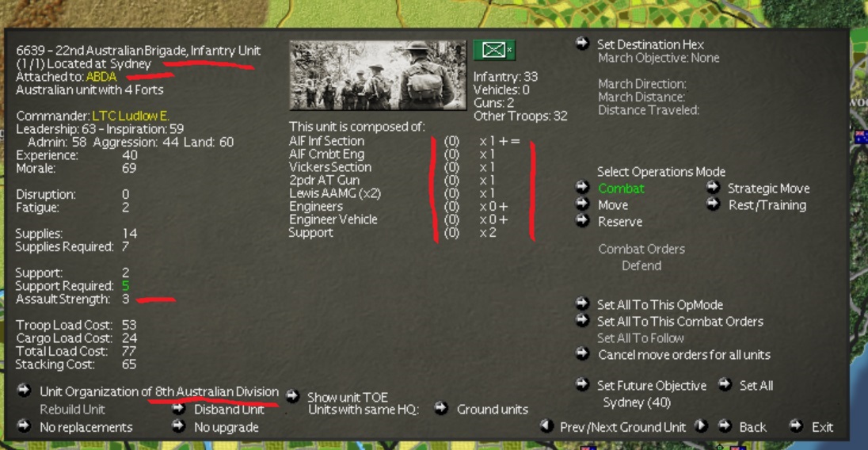Click the Show unit TOE arrow

tap(292, 396)
